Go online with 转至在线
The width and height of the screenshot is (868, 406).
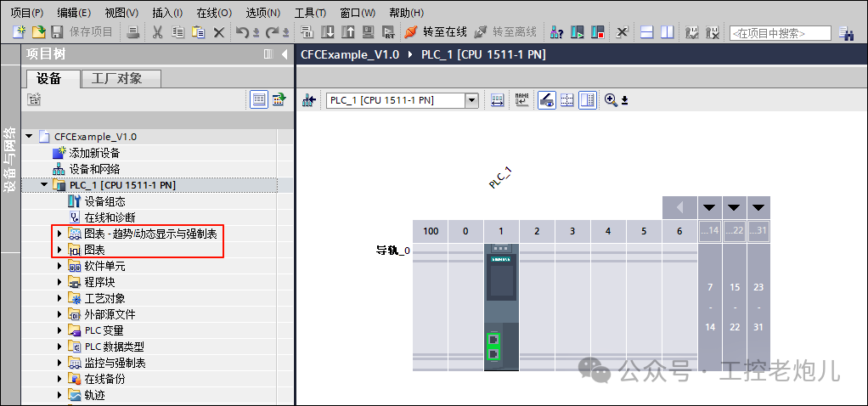pos(436,32)
